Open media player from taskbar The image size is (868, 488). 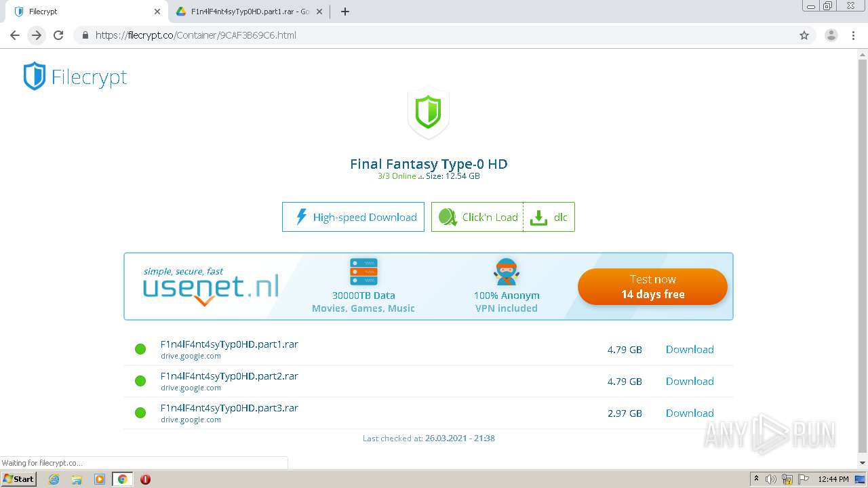[100, 479]
